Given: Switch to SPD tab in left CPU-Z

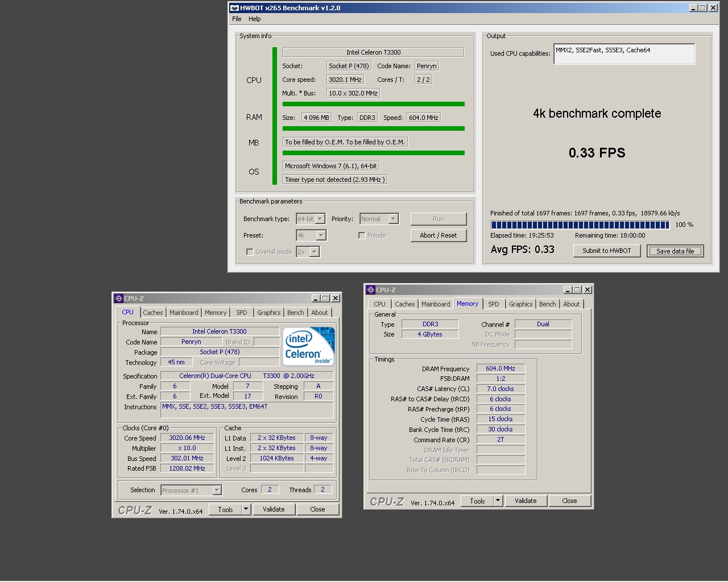Looking at the screenshot, I should pos(242,313).
